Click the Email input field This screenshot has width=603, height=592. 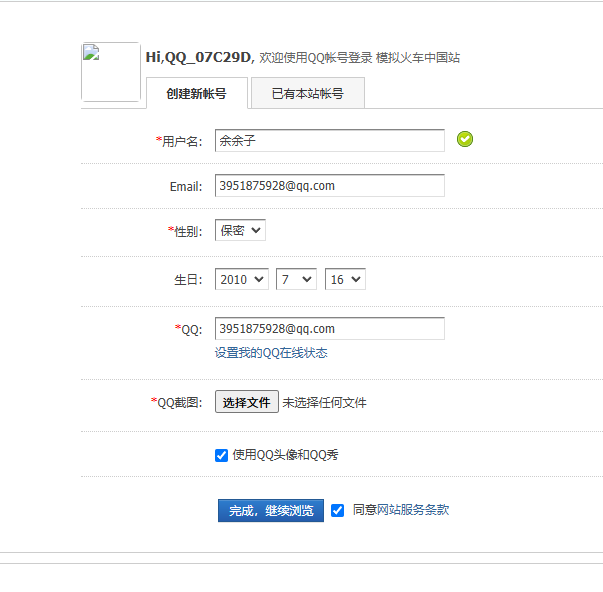click(x=330, y=185)
